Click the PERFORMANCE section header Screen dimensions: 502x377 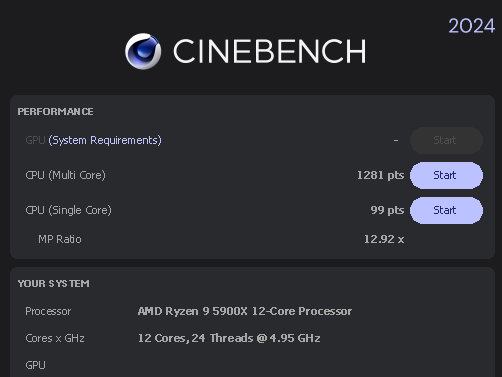pyautogui.click(x=55, y=112)
